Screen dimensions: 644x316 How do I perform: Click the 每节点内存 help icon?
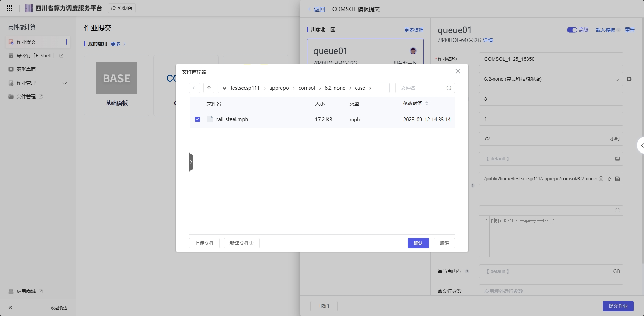[x=467, y=271]
